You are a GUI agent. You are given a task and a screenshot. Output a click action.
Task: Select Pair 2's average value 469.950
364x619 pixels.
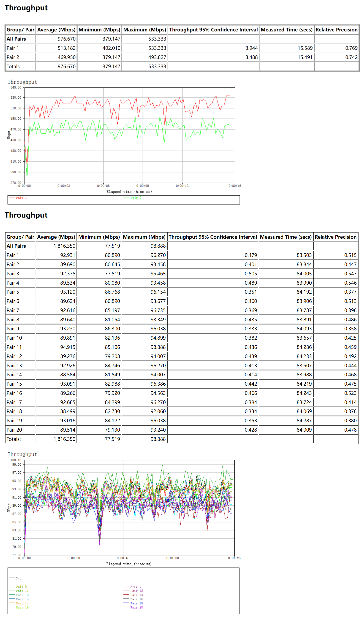click(x=67, y=57)
